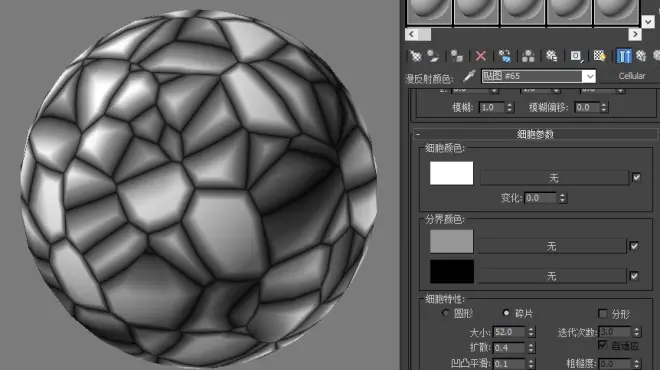This screenshot has height=370, width=660.
Task: Open the black division color swatch
Action: (x=452, y=272)
